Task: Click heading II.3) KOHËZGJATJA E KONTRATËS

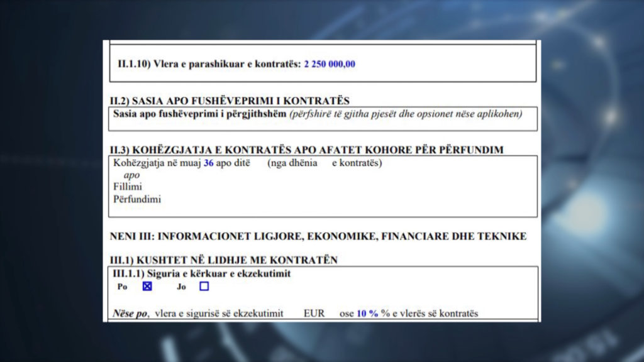Action: tap(306, 150)
